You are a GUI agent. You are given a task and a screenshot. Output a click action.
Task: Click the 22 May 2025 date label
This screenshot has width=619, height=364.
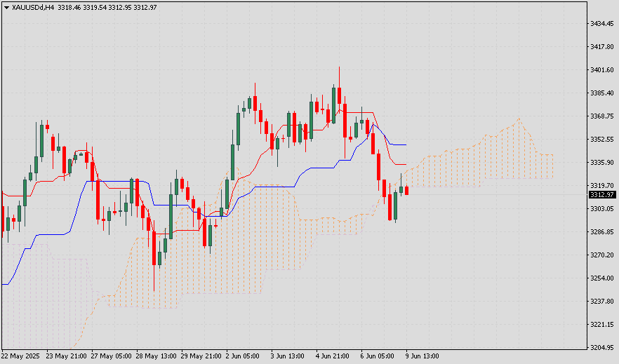coord(20,356)
